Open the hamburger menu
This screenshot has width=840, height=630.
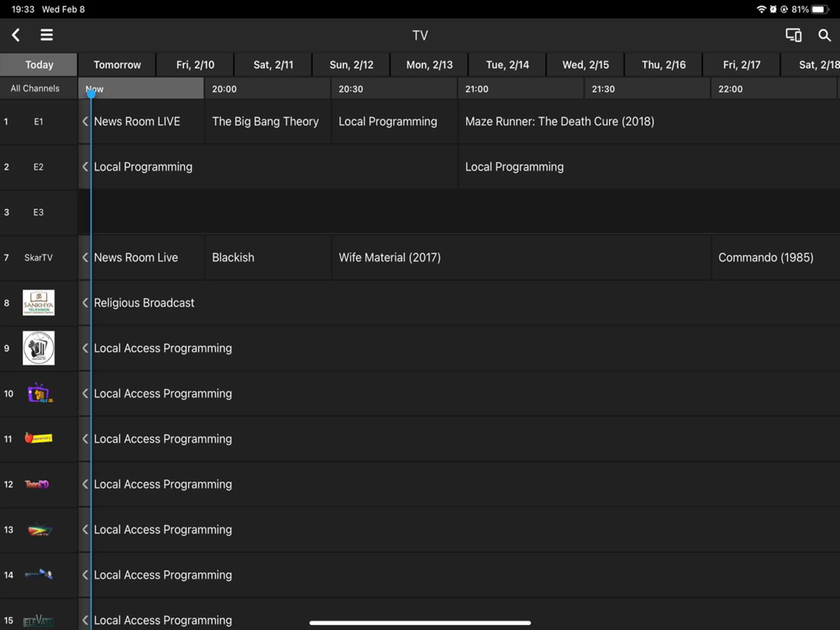pyautogui.click(x=46, y=34)
